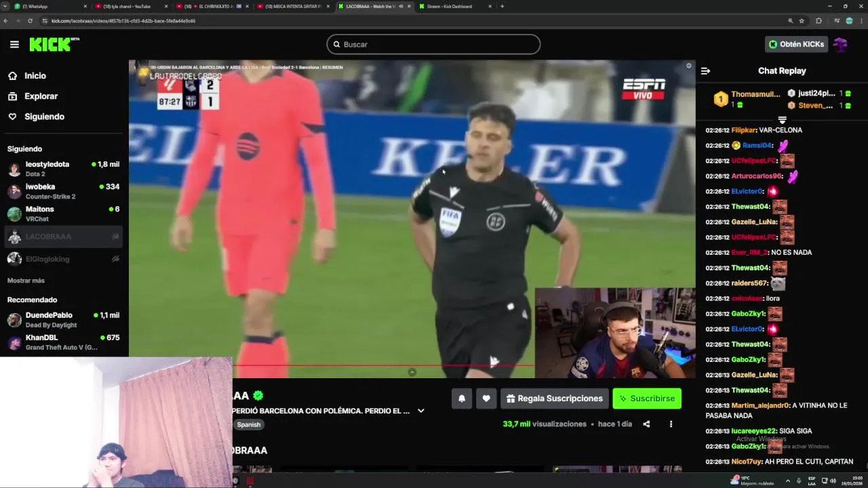Switch to EL CHIRINGUITO tab
Image resolution: width=868 pixels, height=488 pixels.
[x=212, y=6]
